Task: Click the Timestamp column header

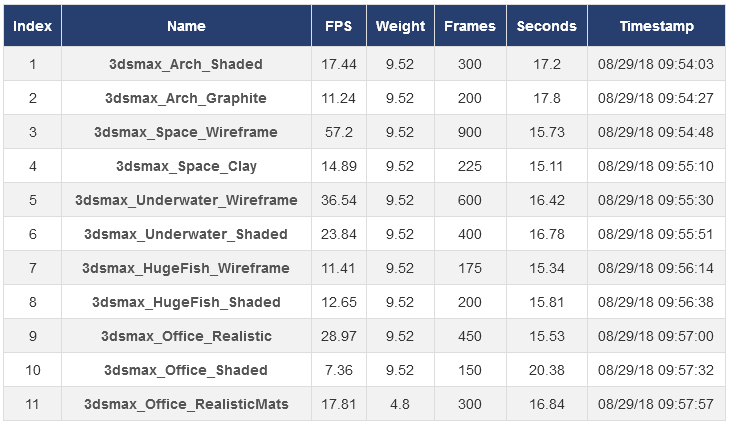Action: point(654,26)
